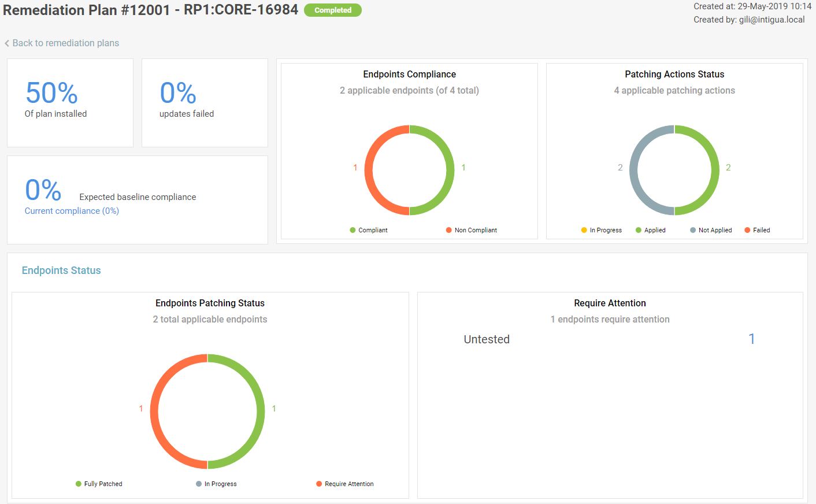Screen dimensions: 816x504
Task: Click green count 1 beside Endpoints Patching Status donut
Action: [x=274, y=409]
